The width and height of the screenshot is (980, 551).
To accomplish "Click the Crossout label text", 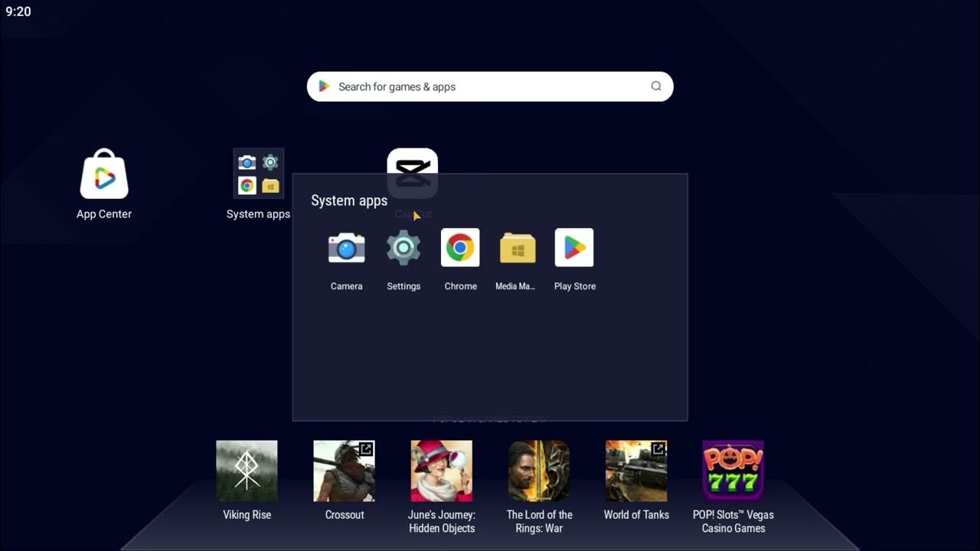I will coord(345,514).
